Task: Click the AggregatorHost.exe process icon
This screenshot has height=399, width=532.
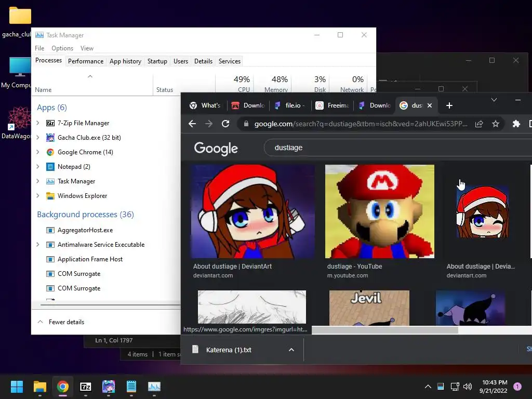Action: (x=50, y=230)
